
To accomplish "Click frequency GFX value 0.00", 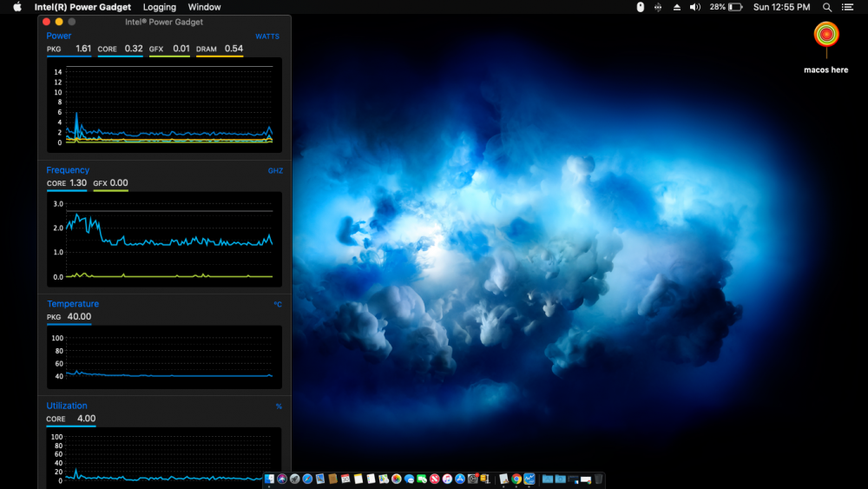I will pos(118,182).
